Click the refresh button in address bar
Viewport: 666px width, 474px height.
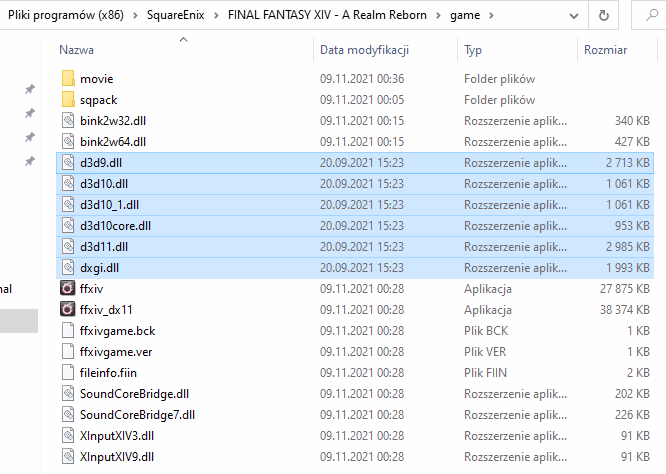tap(603, 15)
